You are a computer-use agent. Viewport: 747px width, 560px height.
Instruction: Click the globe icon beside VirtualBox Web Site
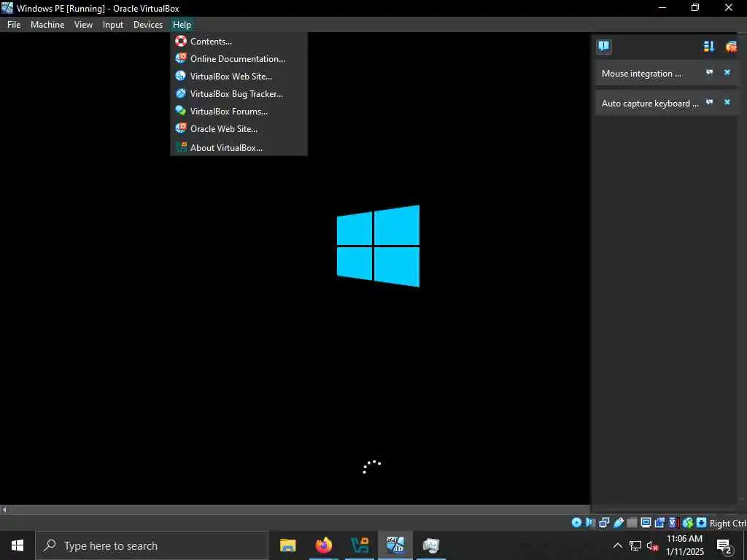click(181, 76)
